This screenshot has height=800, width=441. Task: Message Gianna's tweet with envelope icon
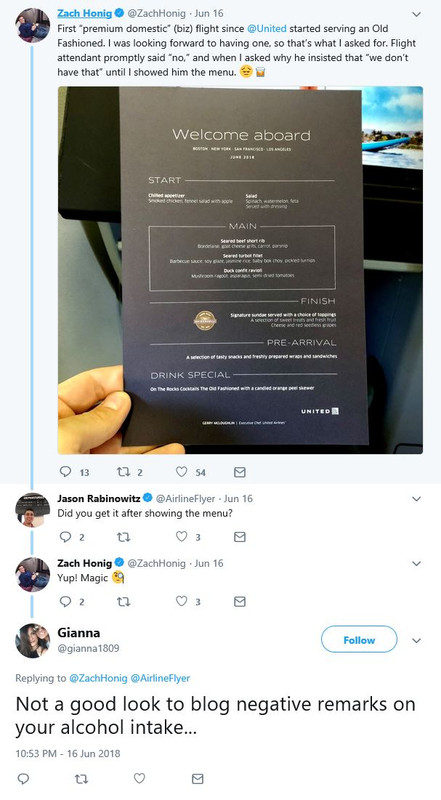point(198,778)
